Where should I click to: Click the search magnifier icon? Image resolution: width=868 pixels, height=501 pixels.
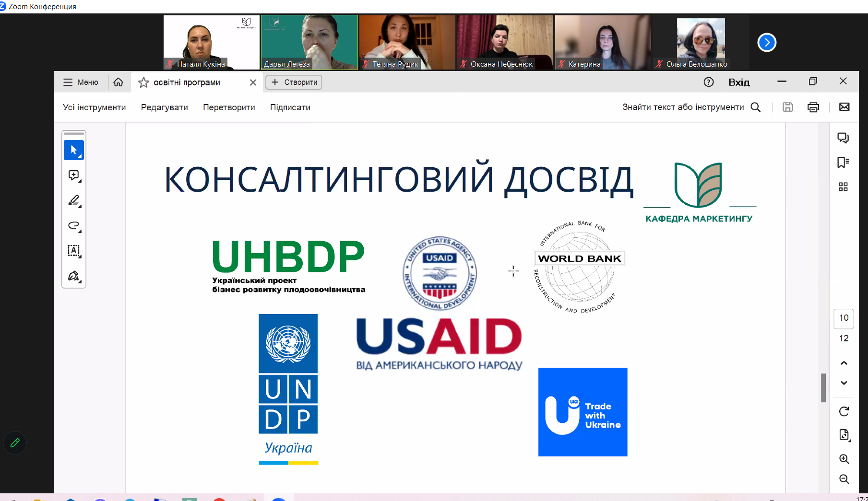(x=756, y=107)
